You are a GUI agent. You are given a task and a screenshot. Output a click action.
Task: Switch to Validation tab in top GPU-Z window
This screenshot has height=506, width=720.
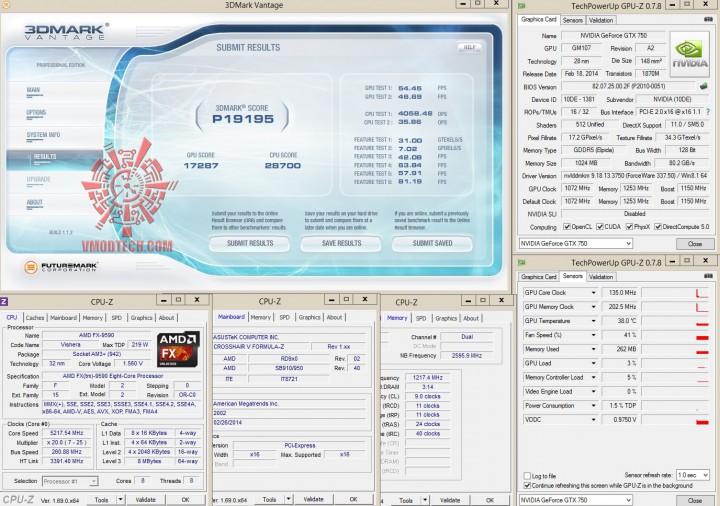(601, 20)
